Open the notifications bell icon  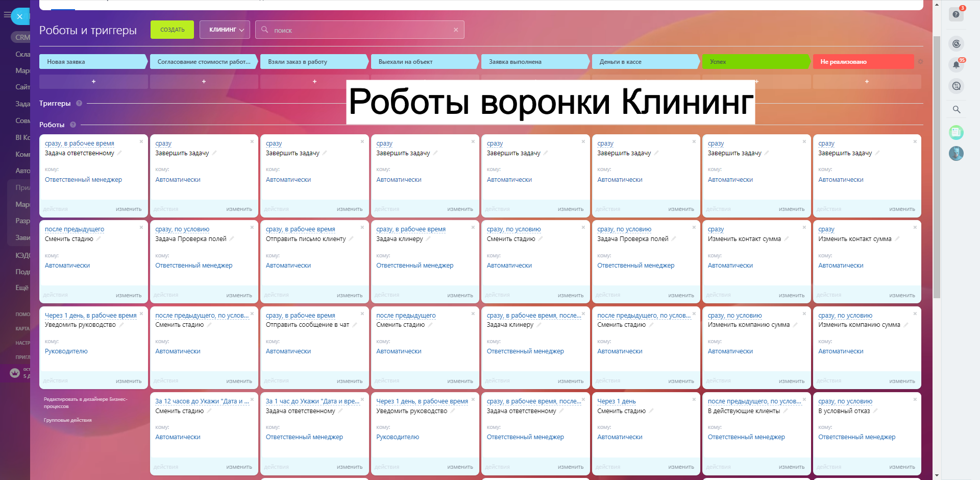point(956,65)
